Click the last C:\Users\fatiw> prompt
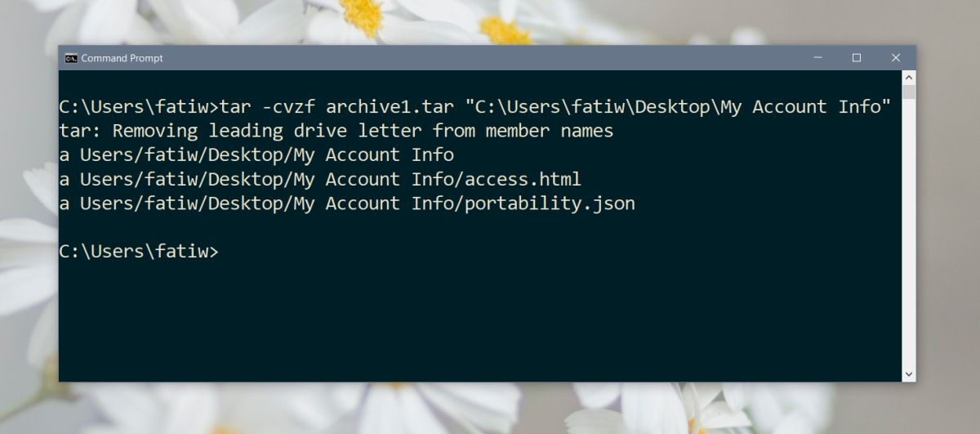 139,252
